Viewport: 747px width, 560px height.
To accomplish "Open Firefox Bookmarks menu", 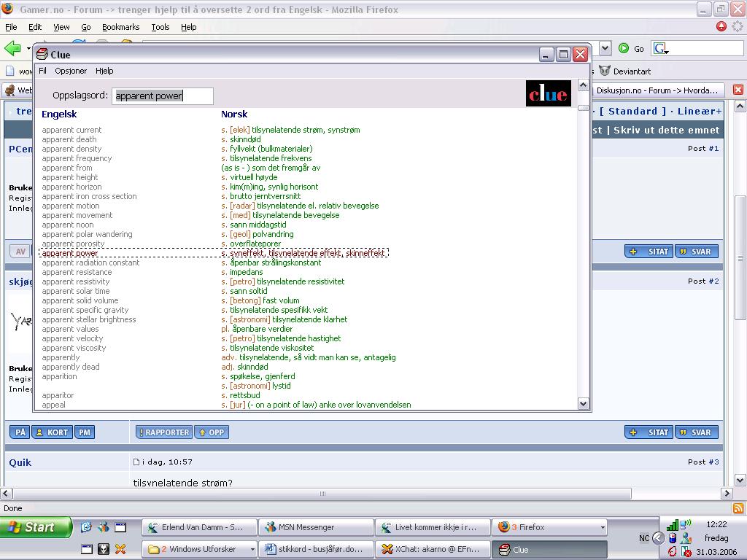I will [120, 27].
